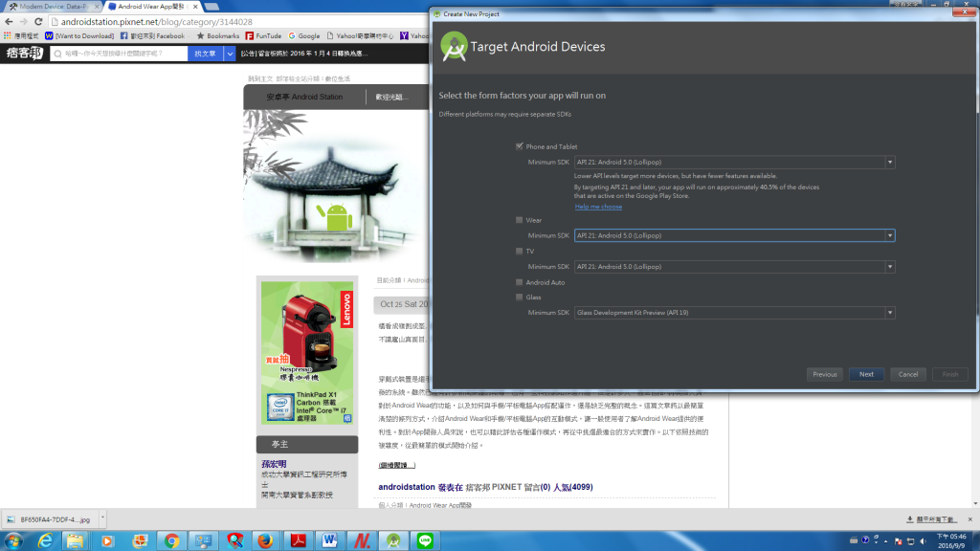Click the Next button in wizard

[x=866, y=374]
